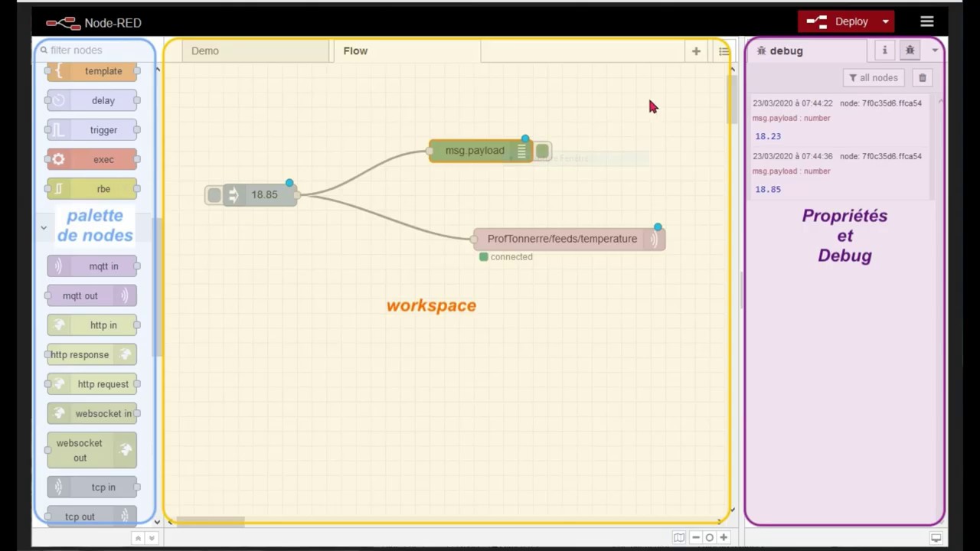Open the main hamburger menu

927,21
